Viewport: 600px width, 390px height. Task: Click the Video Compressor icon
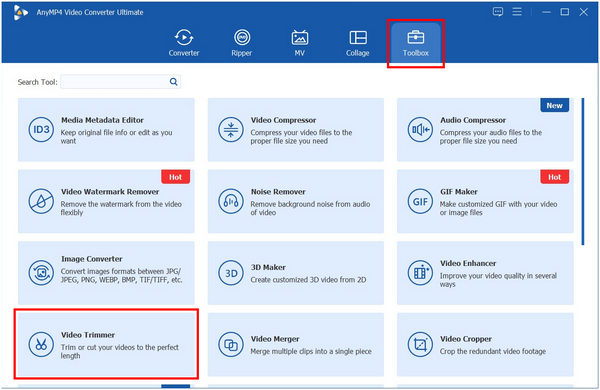coord(231,130)
